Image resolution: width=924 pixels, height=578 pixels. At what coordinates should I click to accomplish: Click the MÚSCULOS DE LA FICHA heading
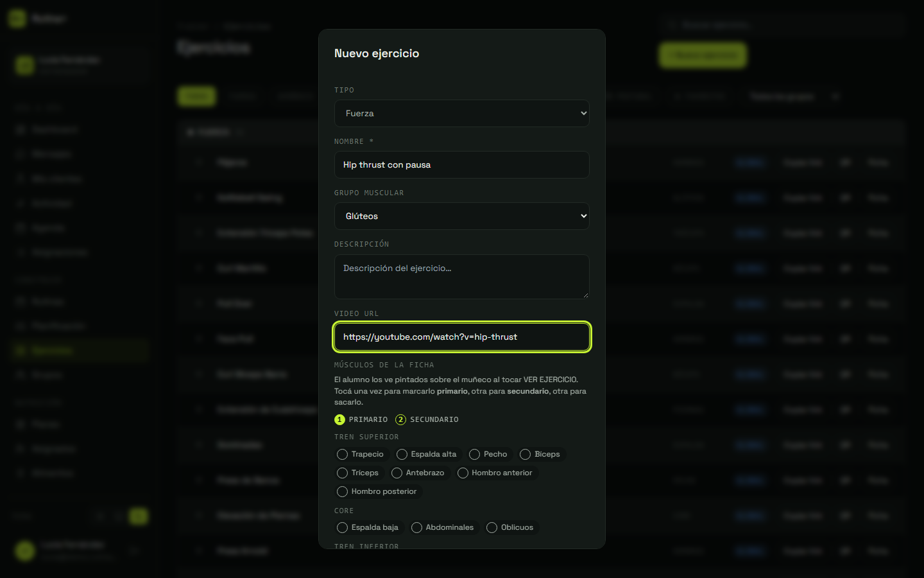[x=384, y=365]
